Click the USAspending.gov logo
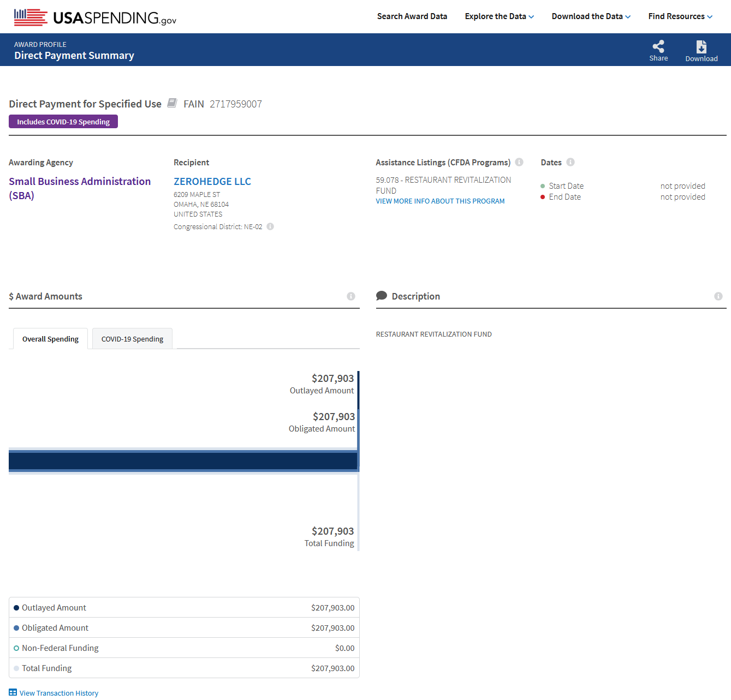731x700 pixels. pos(95,17)
